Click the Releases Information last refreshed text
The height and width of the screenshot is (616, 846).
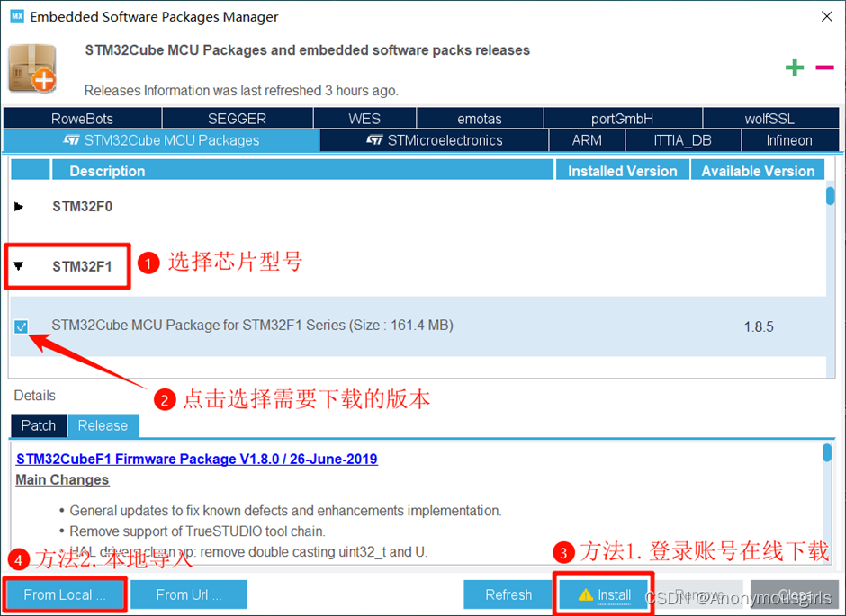pos(241,91)
